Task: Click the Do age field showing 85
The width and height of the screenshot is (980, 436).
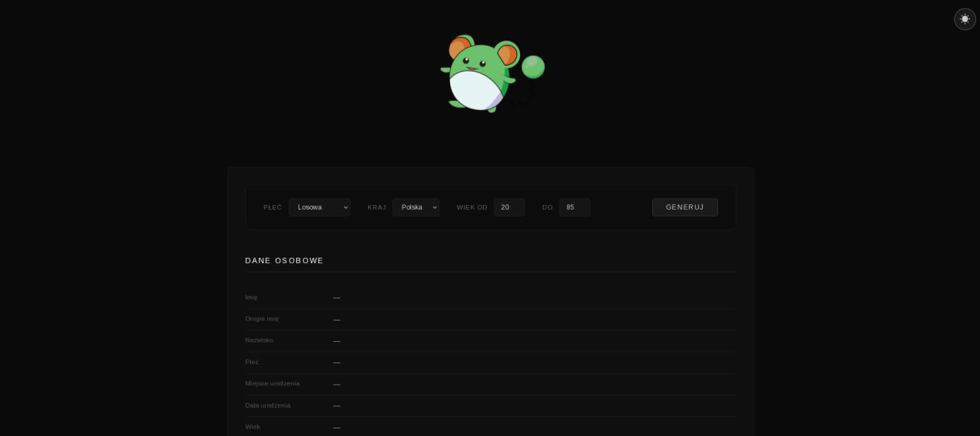Action: coord(574,207)
